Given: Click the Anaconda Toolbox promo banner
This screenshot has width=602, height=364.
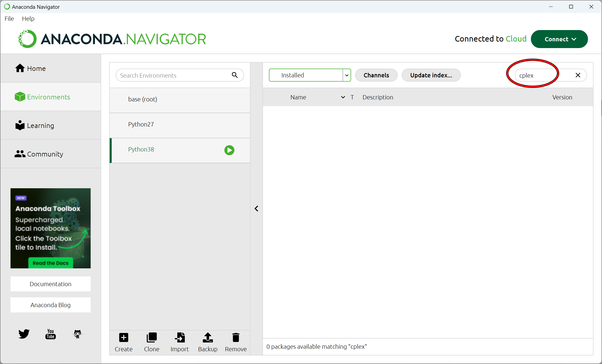Looking at the screenshot, I should [50, 228].
